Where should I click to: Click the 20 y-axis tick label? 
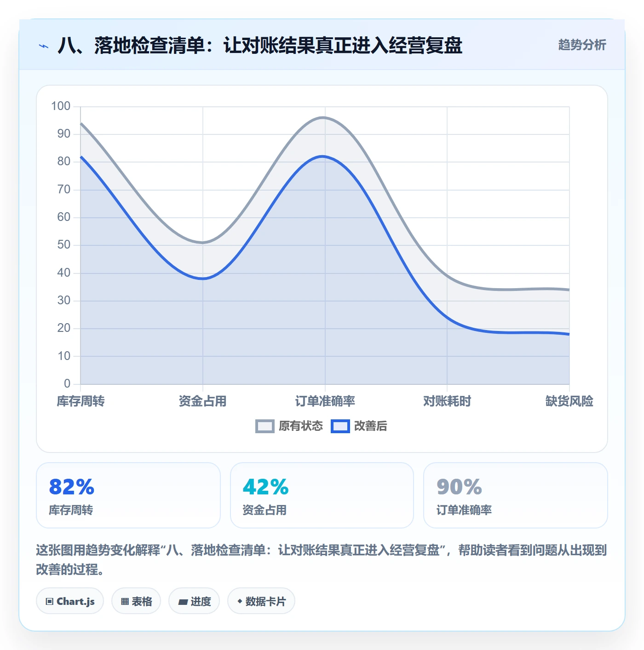click(64, 328)
